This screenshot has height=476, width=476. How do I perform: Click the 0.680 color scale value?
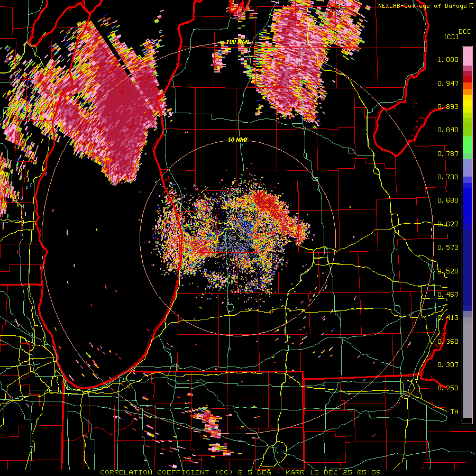click(x=448, y=200)
